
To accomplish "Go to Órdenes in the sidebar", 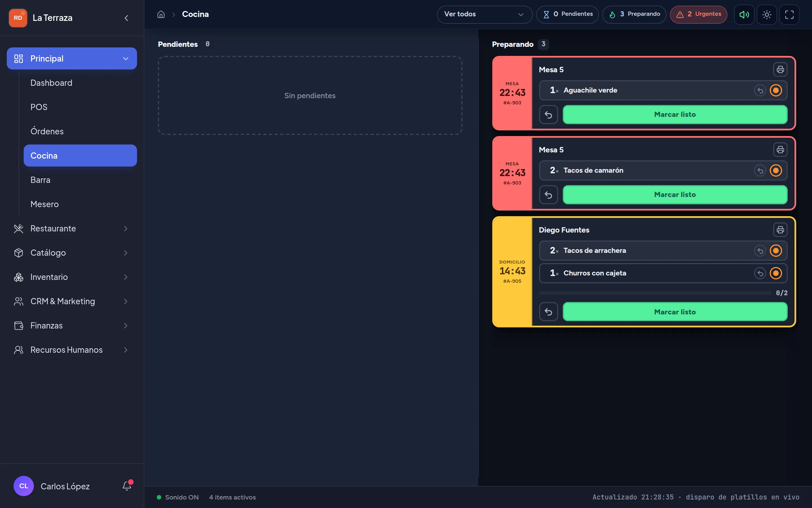I will point(80,131).
